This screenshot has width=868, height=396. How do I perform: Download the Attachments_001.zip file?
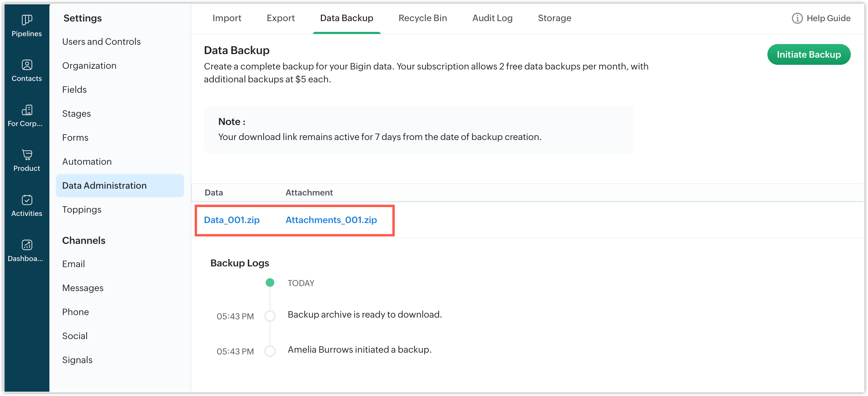[331, 220]
